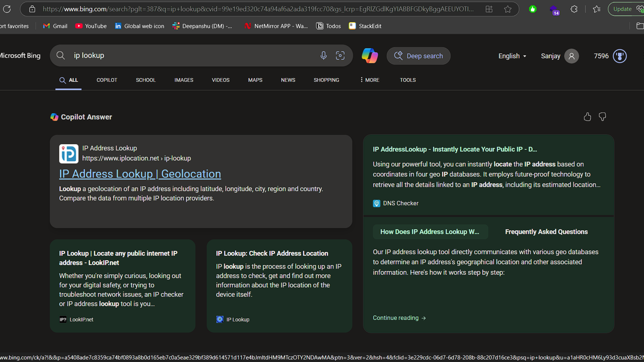Open the Todos bookmark
This screenshot has height=362, width=644.
pyautogui.click(x=328, y=26)
